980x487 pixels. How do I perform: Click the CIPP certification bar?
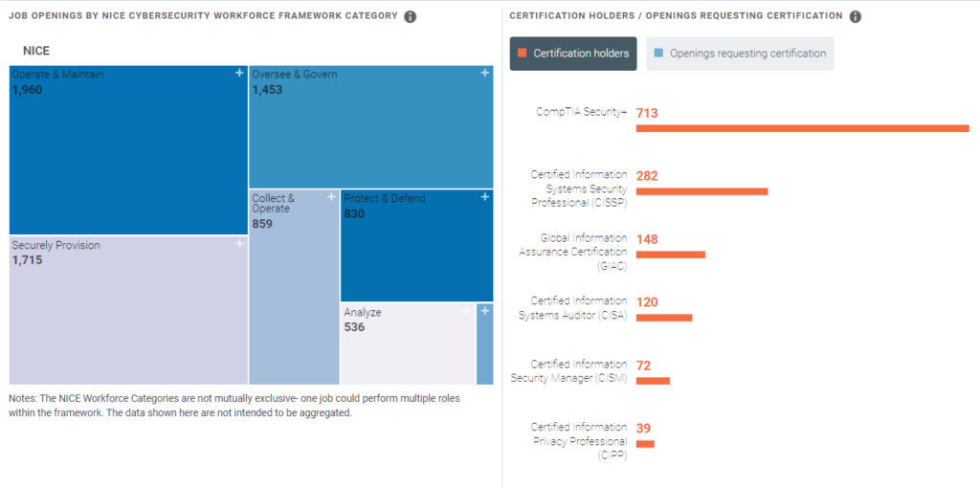coord(645,444)
